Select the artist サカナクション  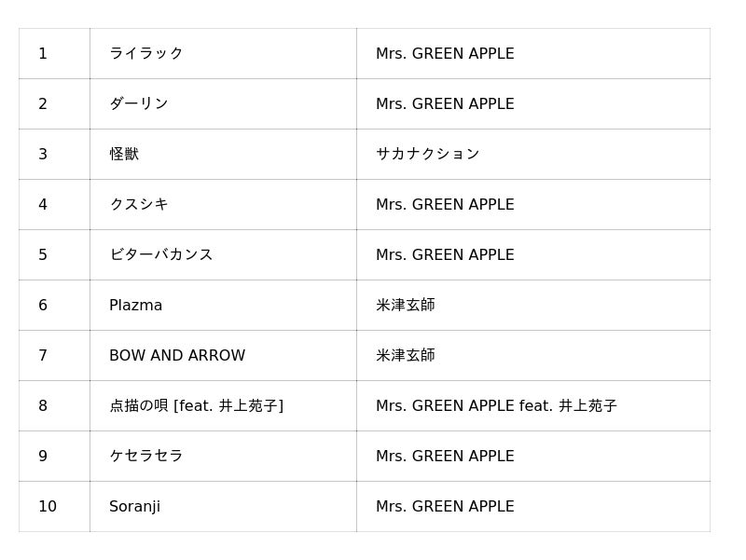[x=428, y=154]
